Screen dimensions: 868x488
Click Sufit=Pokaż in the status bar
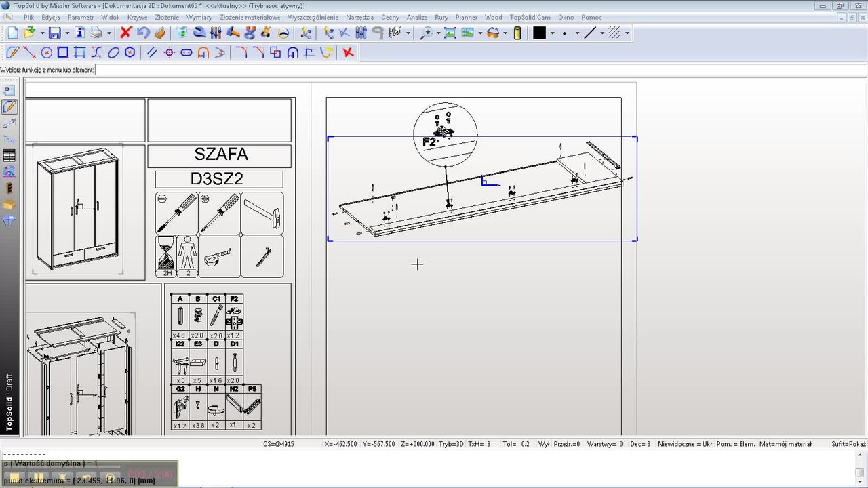pyautogui.click(x=848, y=444)
